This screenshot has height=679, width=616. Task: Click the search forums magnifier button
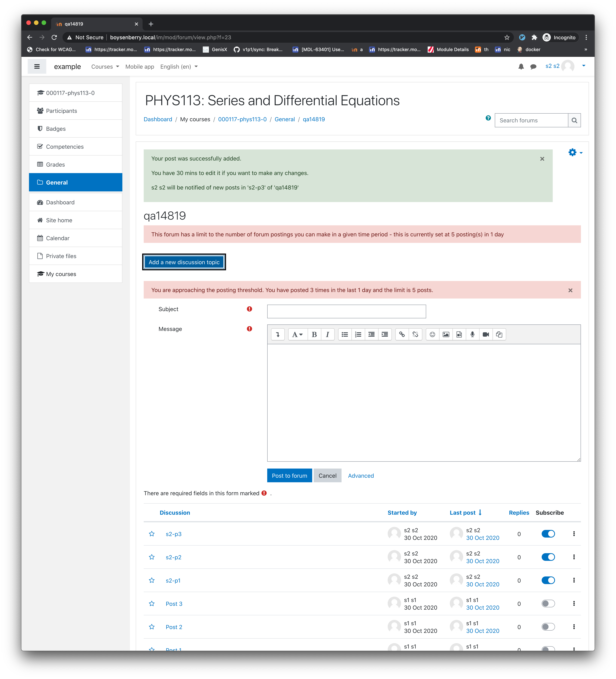574,120
